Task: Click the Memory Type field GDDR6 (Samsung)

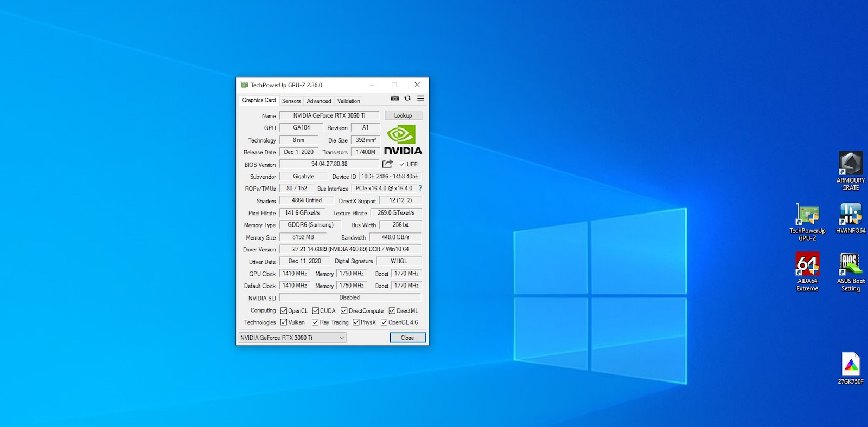Action: (311, 225)
